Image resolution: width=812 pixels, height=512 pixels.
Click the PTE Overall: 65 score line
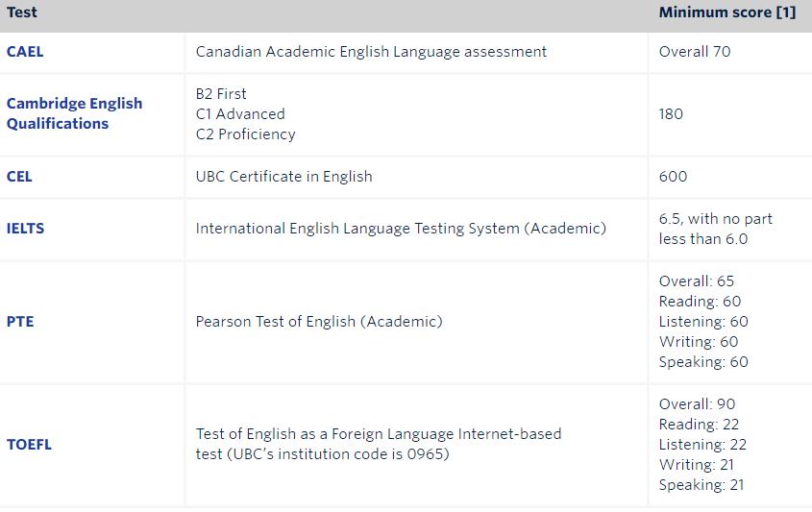(x=697, y=281)
